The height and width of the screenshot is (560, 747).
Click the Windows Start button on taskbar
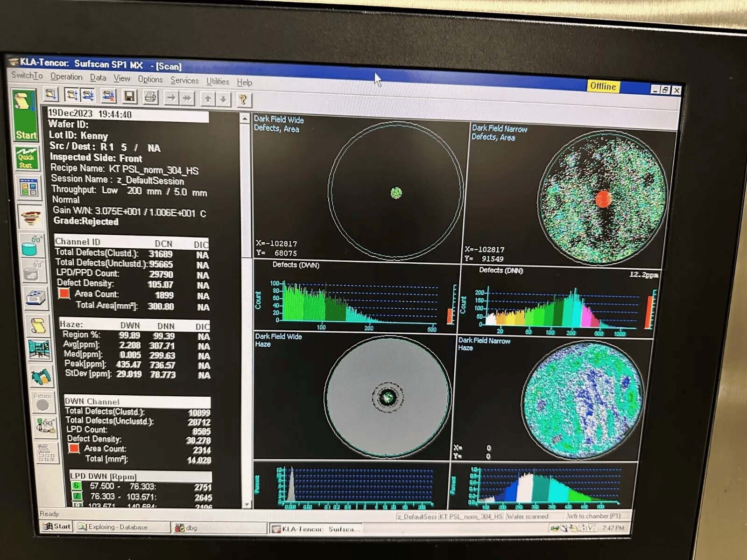[x=56, y=526]
